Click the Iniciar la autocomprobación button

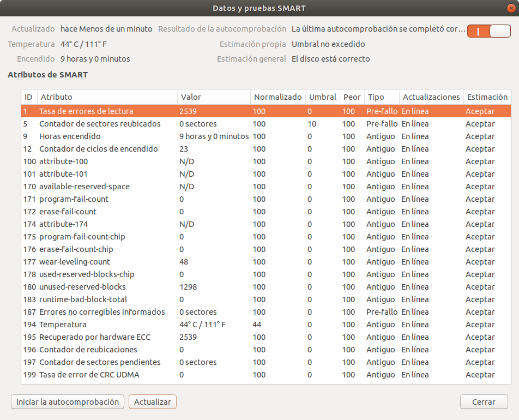click(68, 402)
